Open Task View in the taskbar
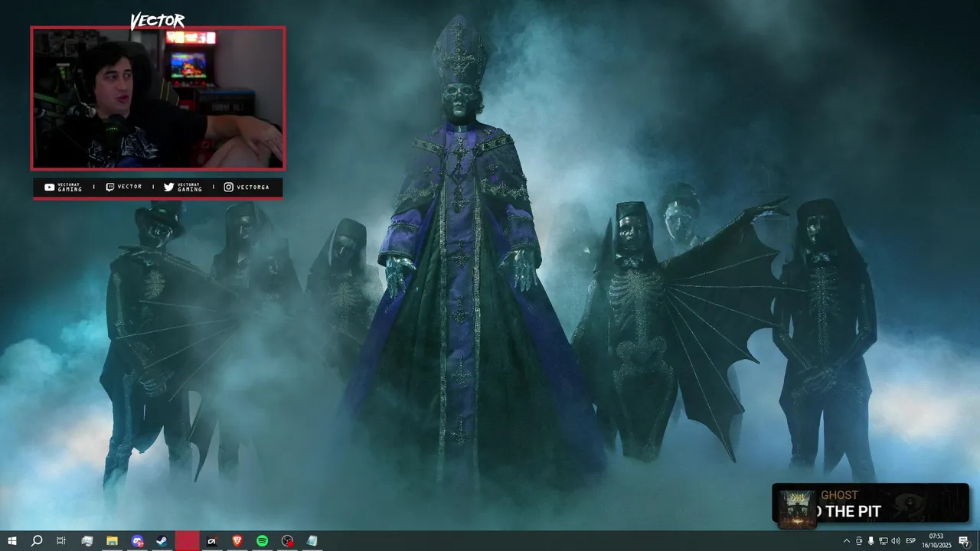 [x=61, y=541]
